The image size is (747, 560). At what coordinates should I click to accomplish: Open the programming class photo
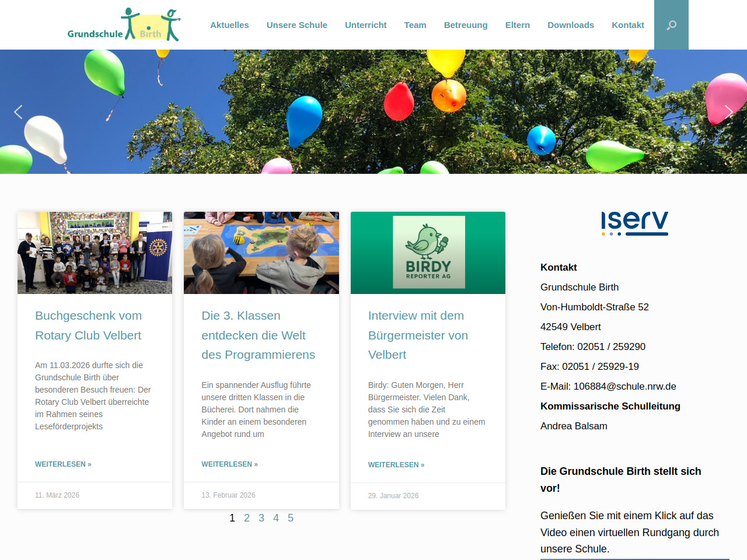261,253
